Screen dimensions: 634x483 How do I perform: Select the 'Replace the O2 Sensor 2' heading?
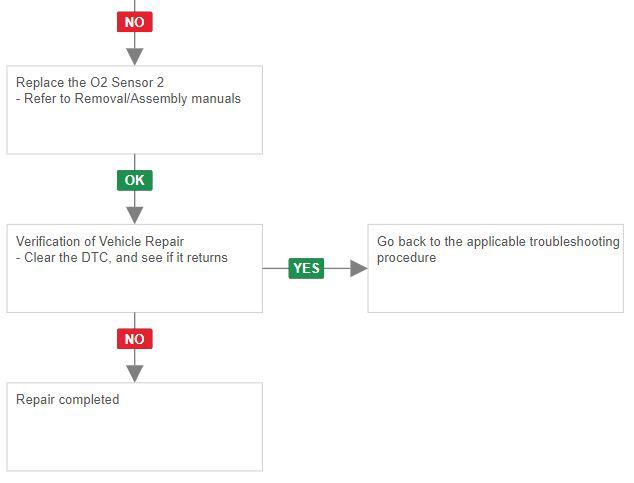point(90,82)
